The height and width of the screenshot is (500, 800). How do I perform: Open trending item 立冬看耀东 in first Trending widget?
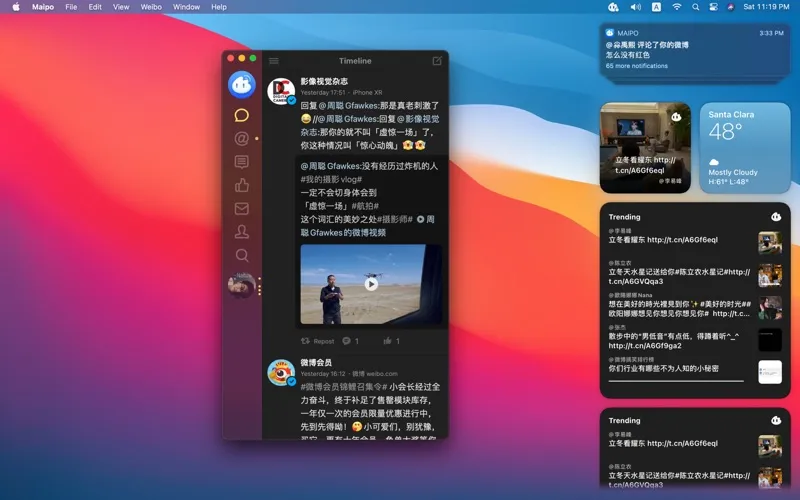tap(663, 240)
